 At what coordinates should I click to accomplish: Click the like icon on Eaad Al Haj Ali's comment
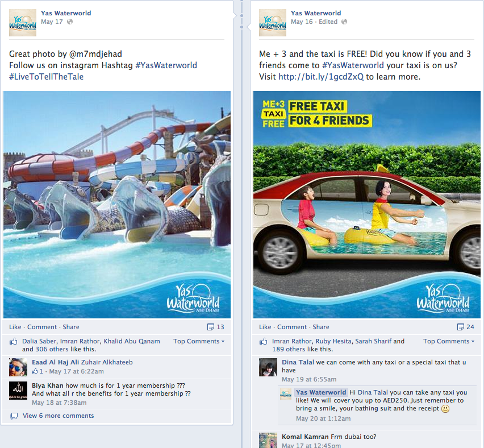(35, 371)
